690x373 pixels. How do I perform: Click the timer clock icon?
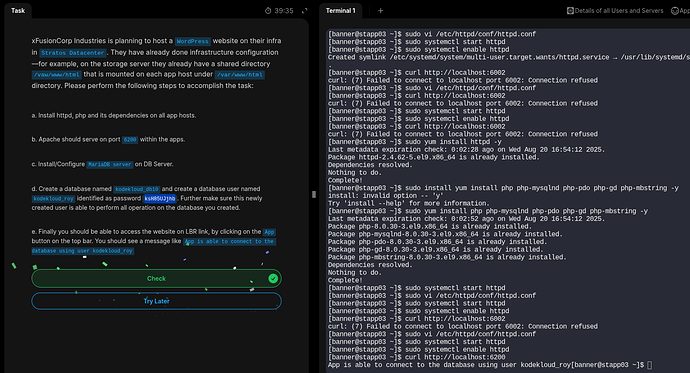click(x=268, y=11)
